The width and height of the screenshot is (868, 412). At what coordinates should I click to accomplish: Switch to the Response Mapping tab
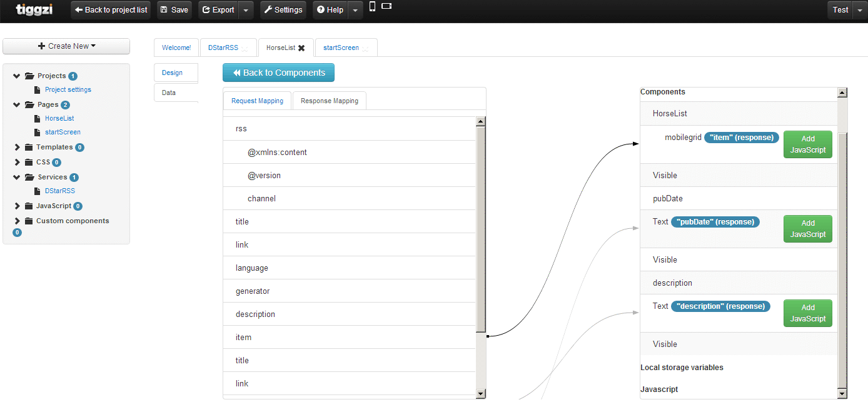click(329, 101)
